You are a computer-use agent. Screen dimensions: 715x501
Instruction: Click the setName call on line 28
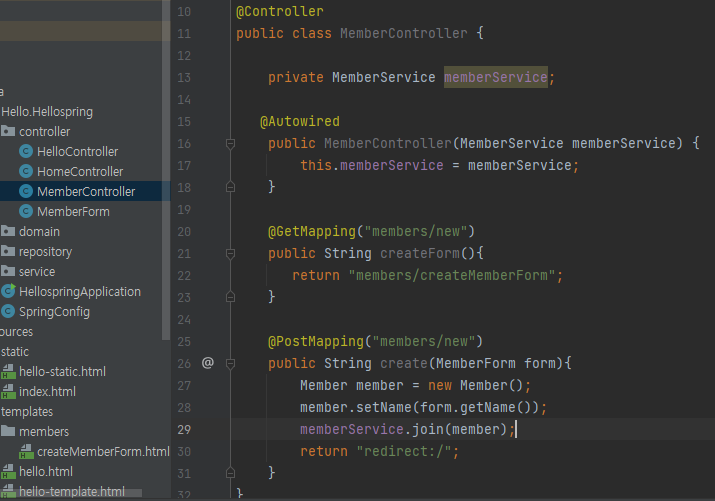coord(384,408)
